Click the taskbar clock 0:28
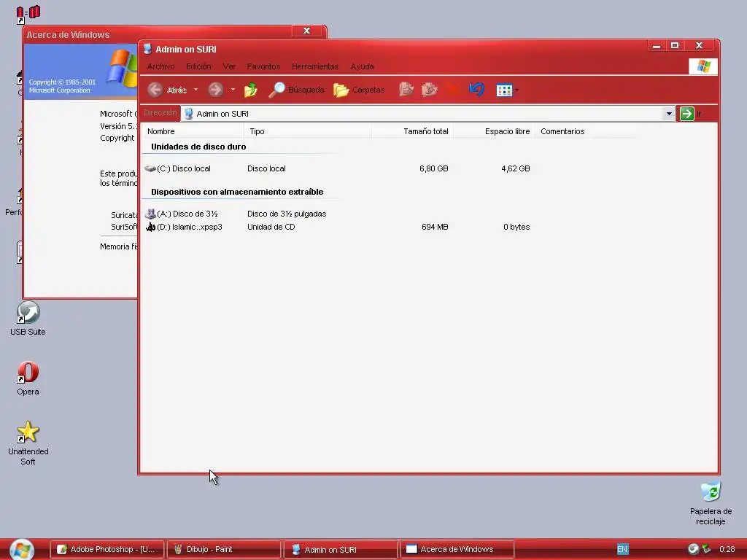 727,549
